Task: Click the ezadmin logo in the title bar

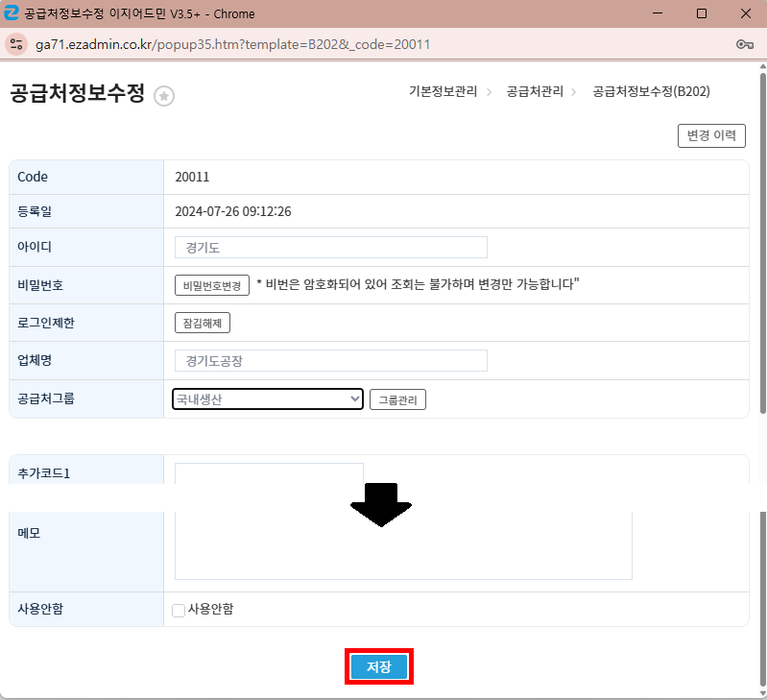Action: coord(12,13)
